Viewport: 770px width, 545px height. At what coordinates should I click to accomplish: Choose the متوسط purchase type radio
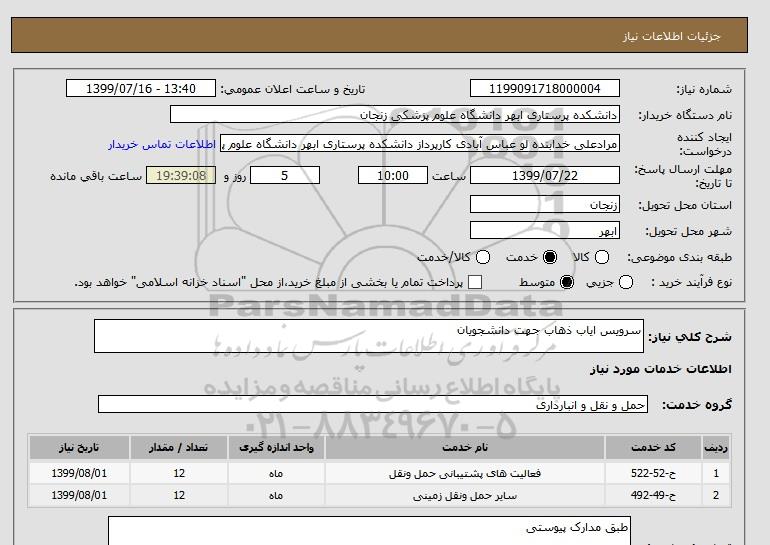click(567, 282)
